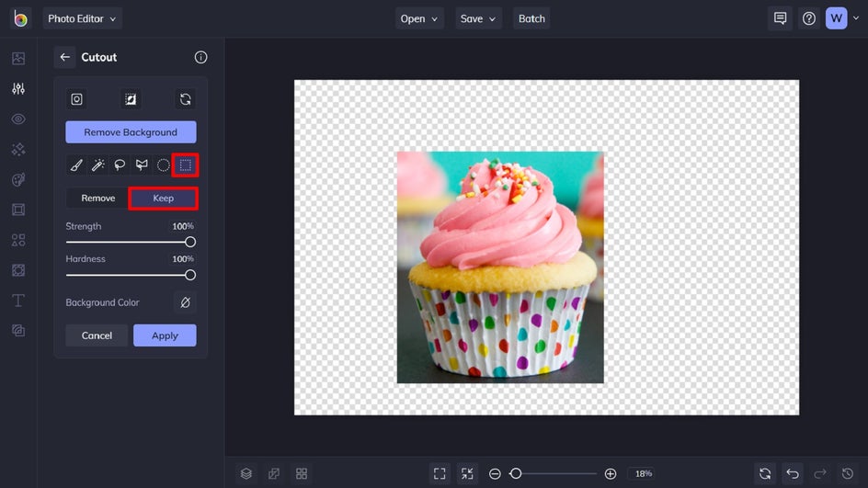Open the Layers panel icon
The image size is (868, 488).
click(246, 473)
